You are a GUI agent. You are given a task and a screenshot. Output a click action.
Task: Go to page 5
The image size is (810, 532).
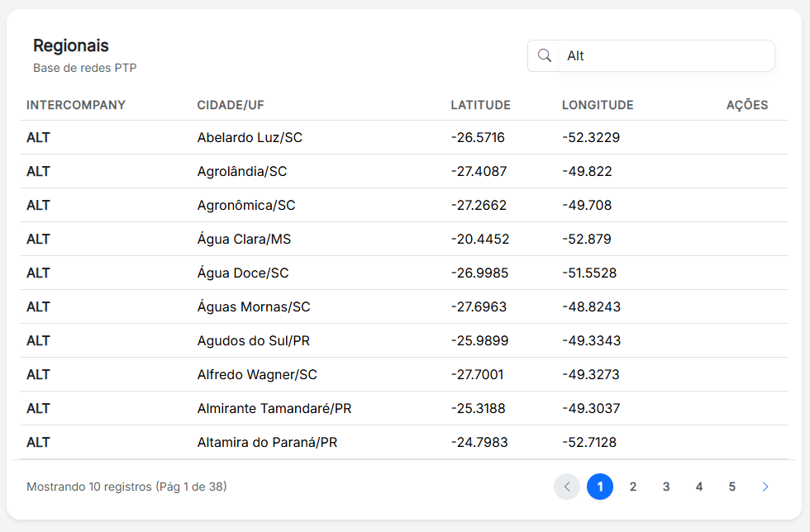732,487
